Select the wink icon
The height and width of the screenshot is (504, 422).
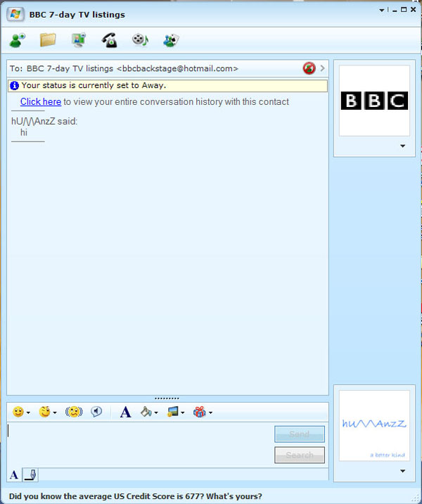pyautogui.click(x=44, y=412)
